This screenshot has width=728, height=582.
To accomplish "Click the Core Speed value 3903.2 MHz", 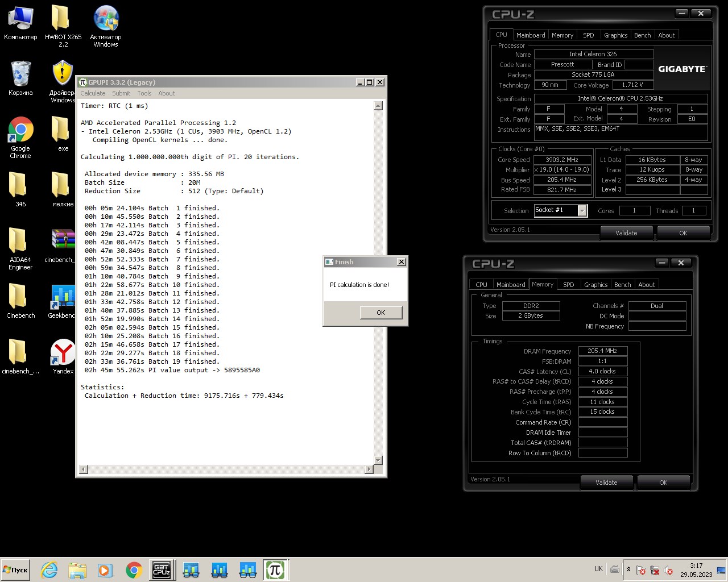I will pyautogui.click(x=562, y=160).
